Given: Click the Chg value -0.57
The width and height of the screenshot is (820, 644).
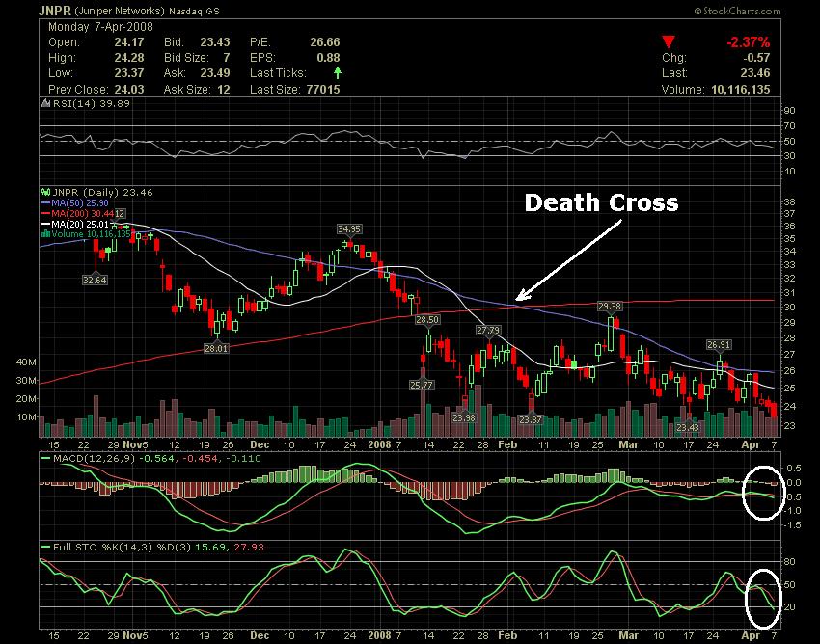Looking at the screenshot, I should pos(756,58).
